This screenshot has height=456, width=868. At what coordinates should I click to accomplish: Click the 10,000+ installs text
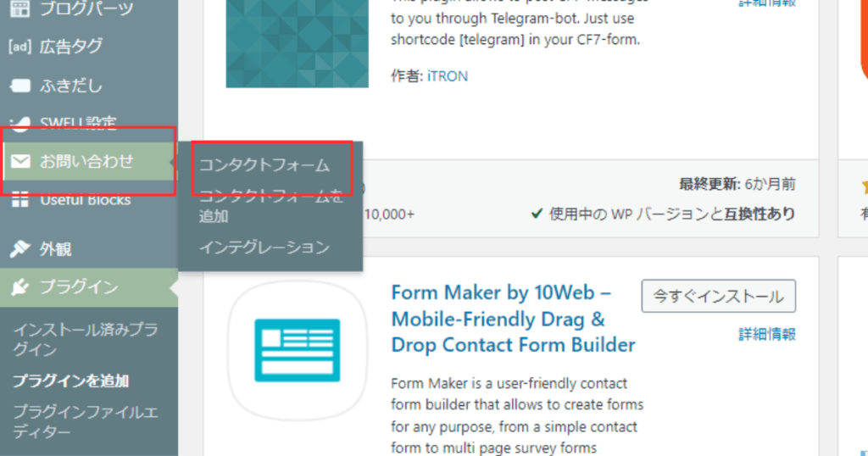tap(389, 214)
